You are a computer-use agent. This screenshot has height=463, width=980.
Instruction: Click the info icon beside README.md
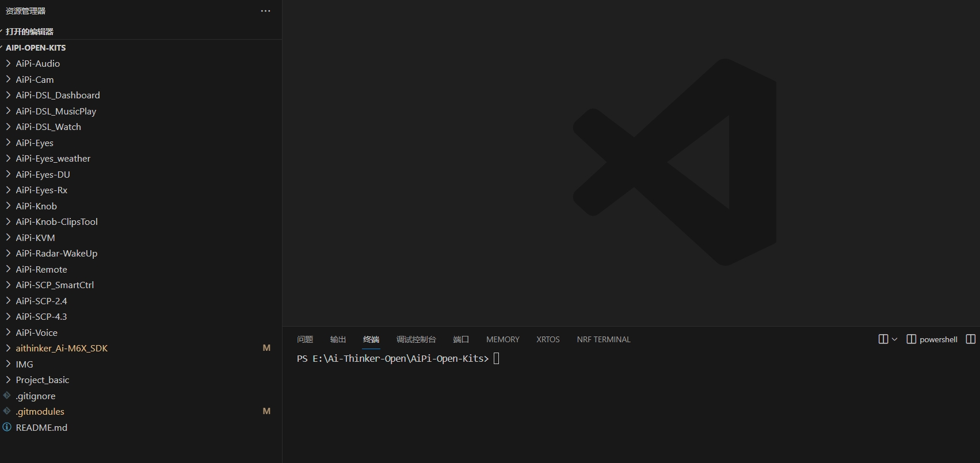(x=7, y=427)
